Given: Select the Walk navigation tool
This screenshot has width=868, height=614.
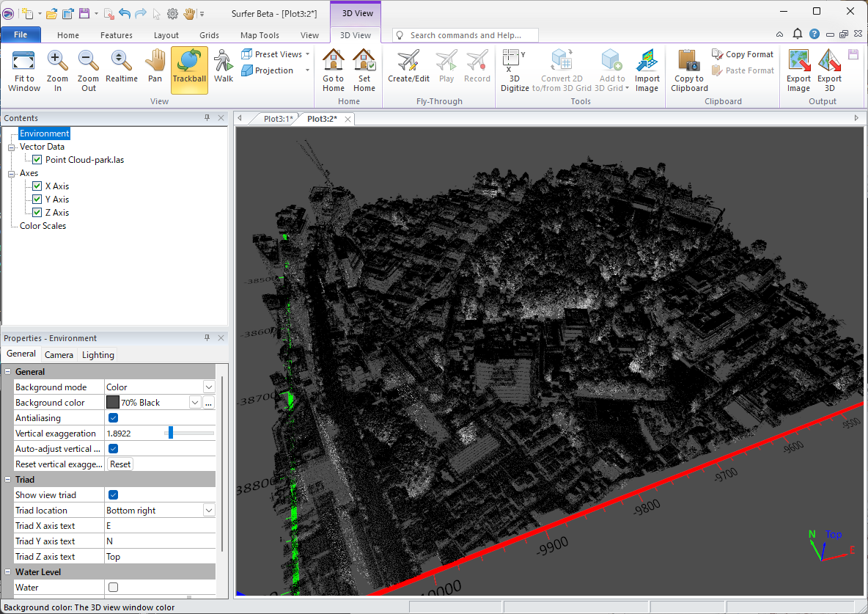Looking at the screenshot, I should pos(223,70).
